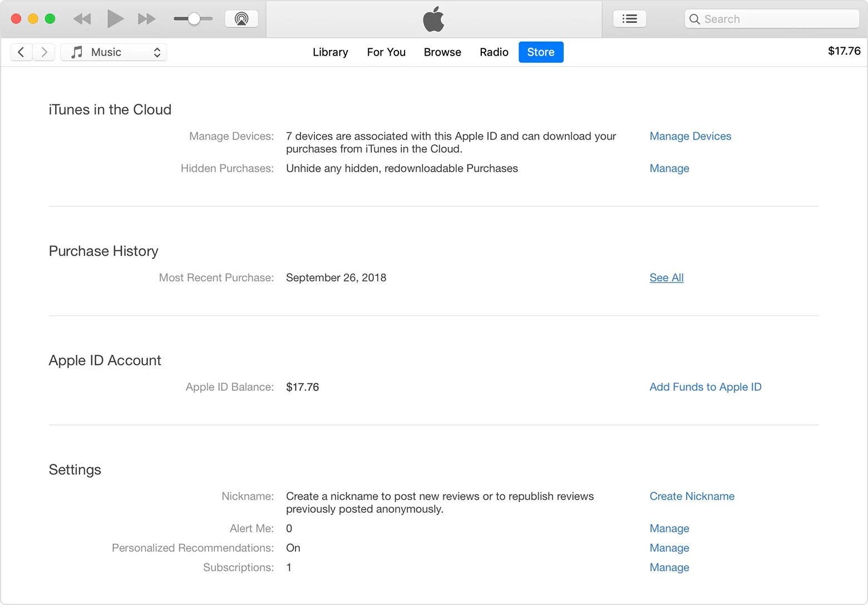Open the Browse tab

tap(442, 52)
